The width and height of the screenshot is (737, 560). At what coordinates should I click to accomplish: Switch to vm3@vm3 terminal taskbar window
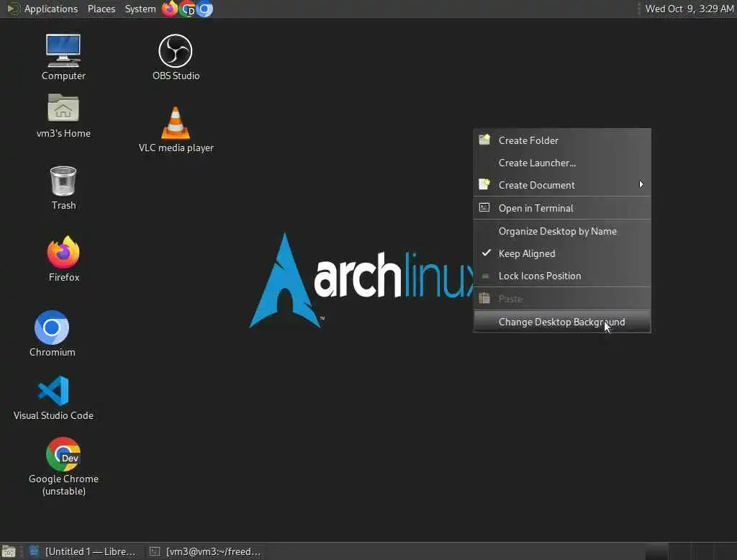click(205, 551)
